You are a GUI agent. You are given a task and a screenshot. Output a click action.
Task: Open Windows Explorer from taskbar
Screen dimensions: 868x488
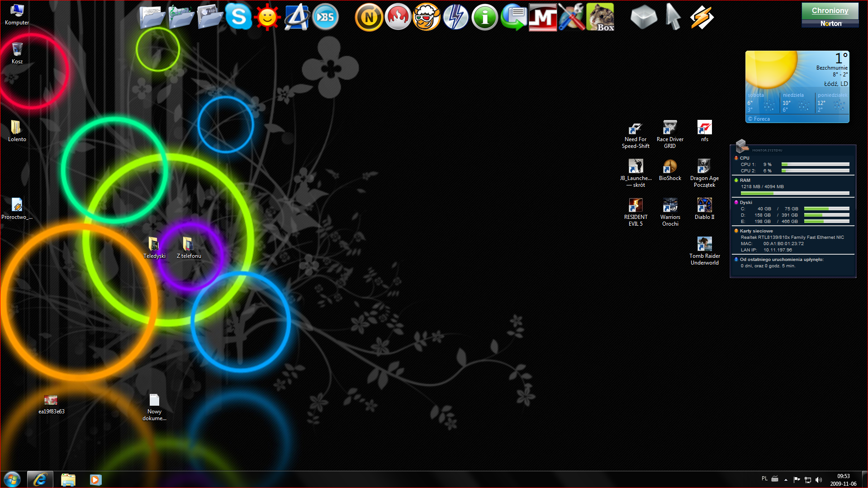point(68,479)
